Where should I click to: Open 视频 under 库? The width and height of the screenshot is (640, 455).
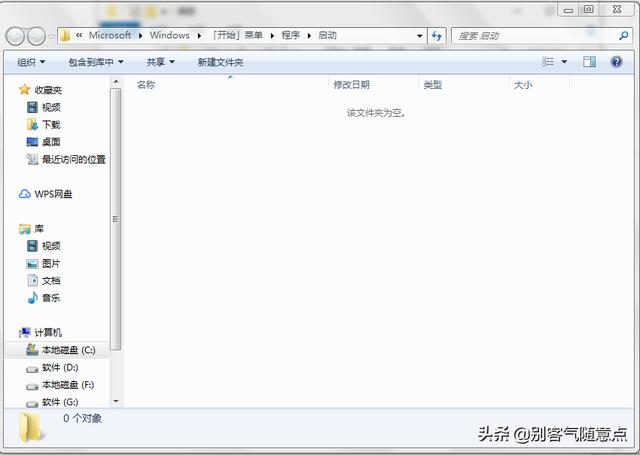(44, 246)
